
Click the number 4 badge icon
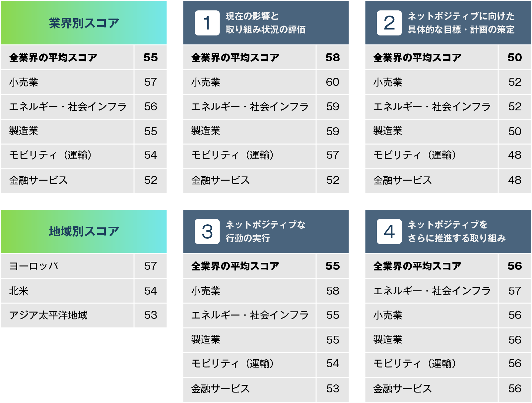(x=389, y=231)
